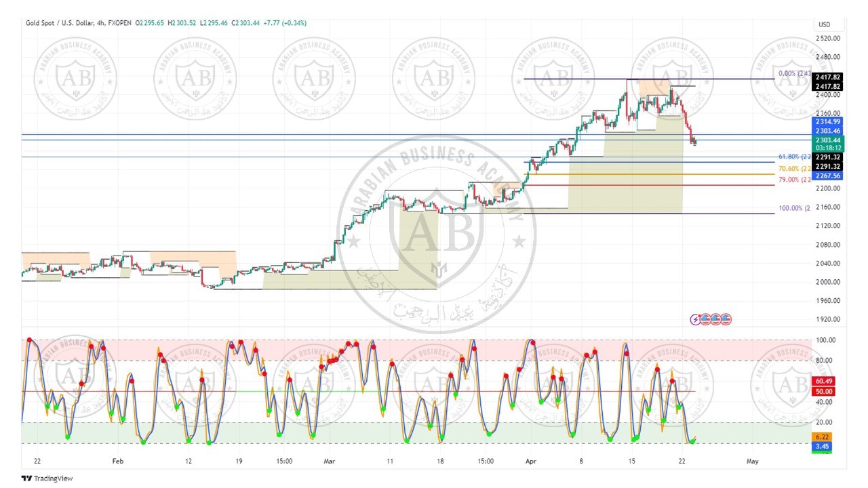Click the blue 2267.56 price tag
The width and height of the screenshot is (868, 488).
pyautogui.click(x=827, y=176)
